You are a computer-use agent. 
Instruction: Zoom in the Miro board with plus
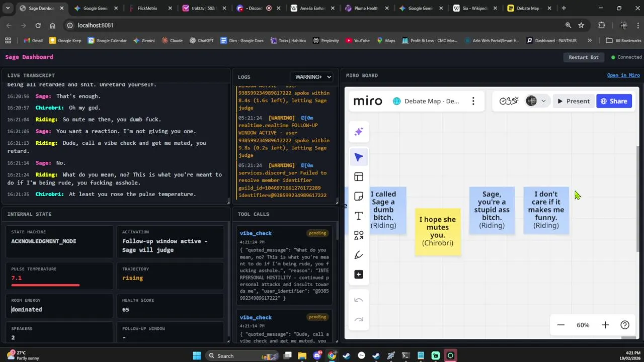coord(605,325)
